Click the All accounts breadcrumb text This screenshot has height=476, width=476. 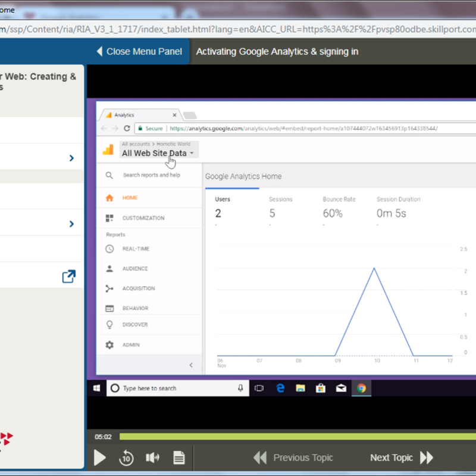click(x=136, y=144)
